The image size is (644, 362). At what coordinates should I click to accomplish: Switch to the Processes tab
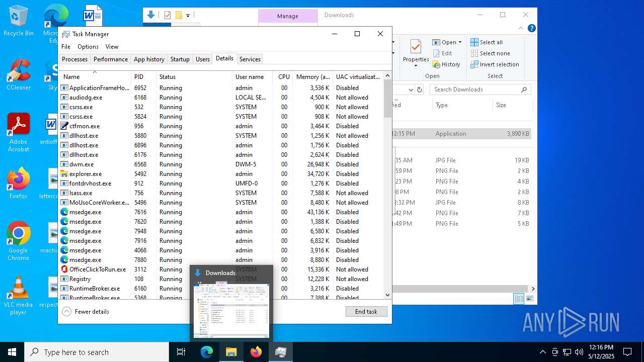coord(74,59)
